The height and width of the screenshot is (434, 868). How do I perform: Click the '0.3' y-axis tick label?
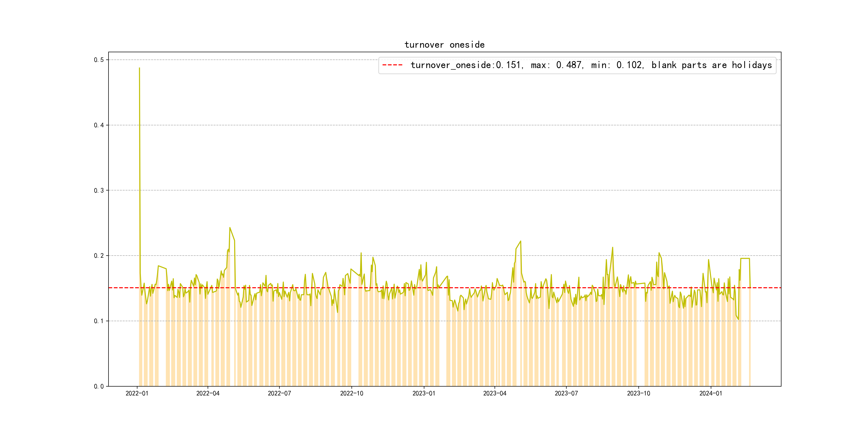click(99, 190)
